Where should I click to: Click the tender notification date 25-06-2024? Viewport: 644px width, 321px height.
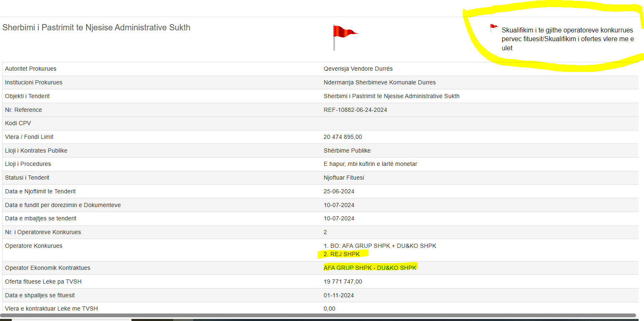coord(339,191)
